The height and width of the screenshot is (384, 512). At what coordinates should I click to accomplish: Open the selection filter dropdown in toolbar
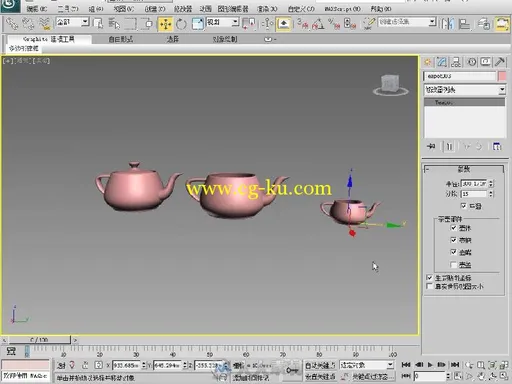[x=72, y=22]
